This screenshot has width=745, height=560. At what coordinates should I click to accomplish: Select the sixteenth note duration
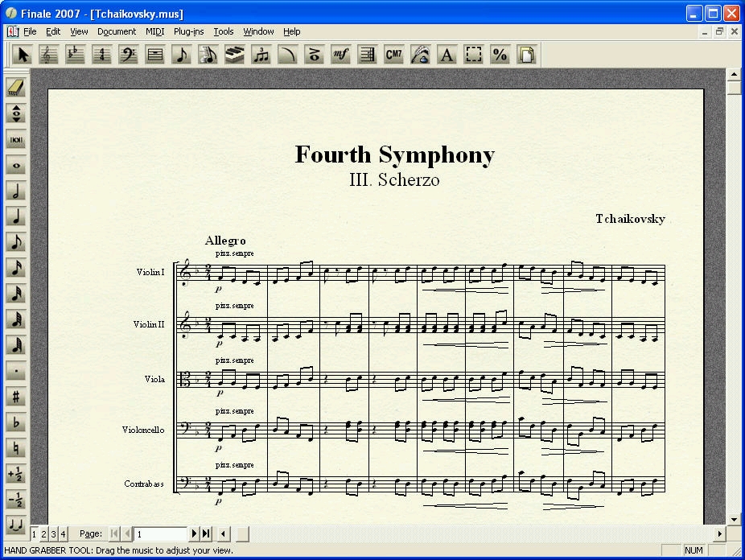coord(16,269)
